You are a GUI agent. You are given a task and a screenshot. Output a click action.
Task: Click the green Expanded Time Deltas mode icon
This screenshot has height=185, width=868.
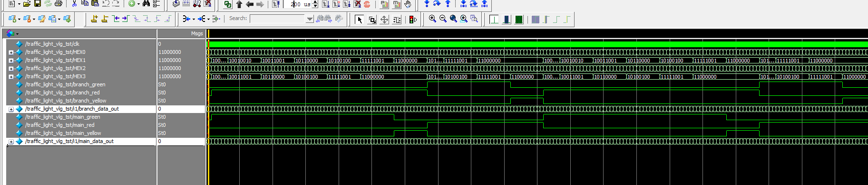[x=519, y=19]
